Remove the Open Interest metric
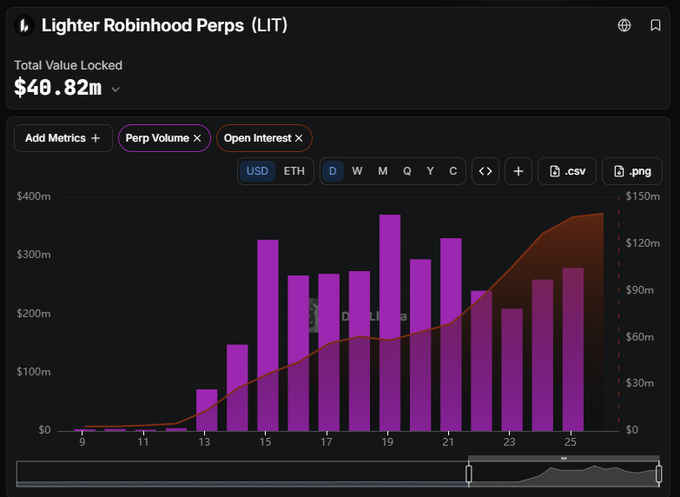 coord(299,138)
